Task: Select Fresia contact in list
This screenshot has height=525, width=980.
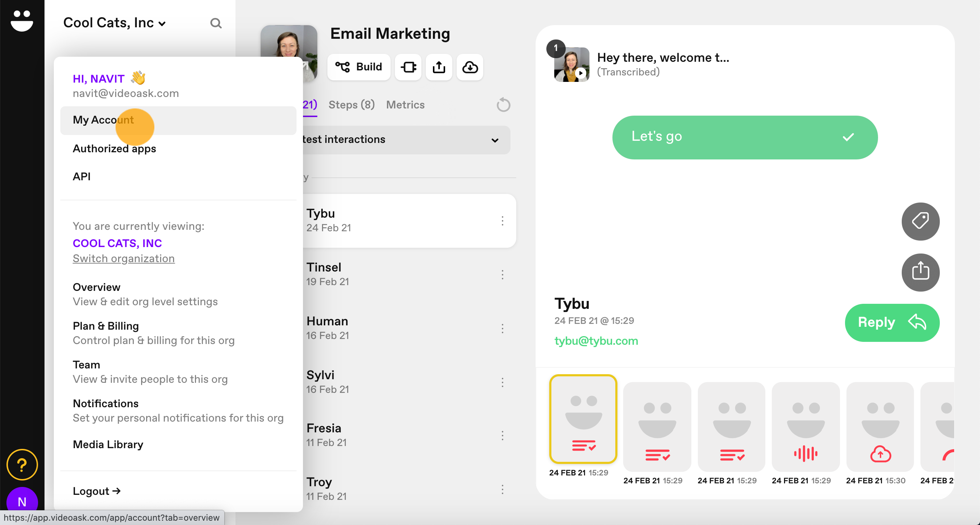Action: click(409, 435)
